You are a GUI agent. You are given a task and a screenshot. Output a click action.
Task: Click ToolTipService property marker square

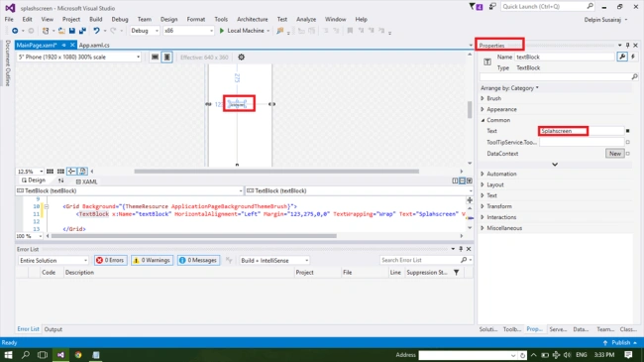tap(627, 142)
